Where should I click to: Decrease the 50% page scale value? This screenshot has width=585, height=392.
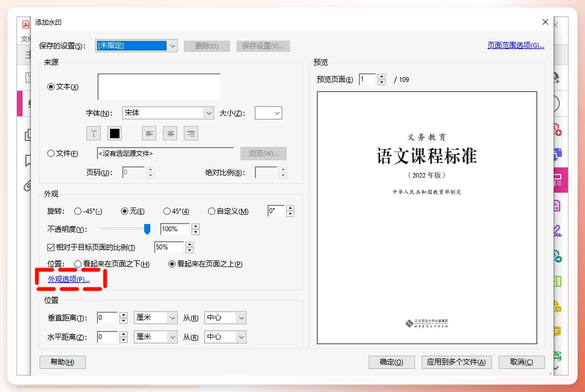[x=189, y=250]
